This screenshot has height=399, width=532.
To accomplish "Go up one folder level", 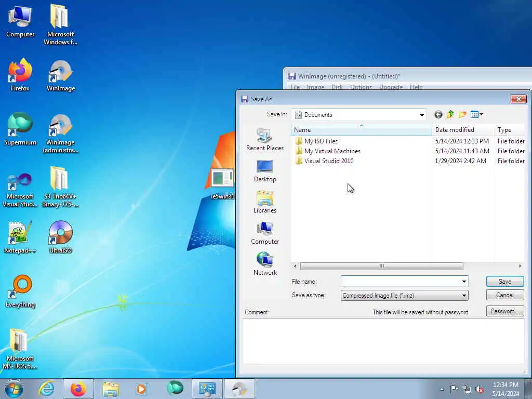I will pos(450,115).
